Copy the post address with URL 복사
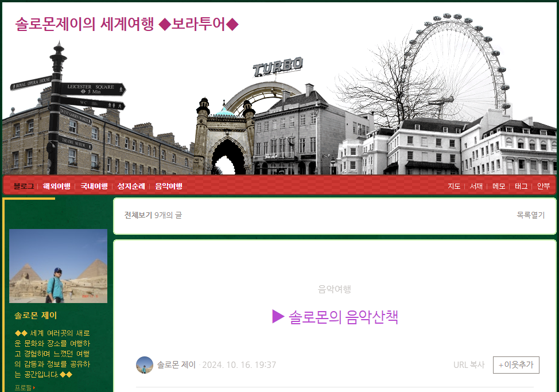Image resolution: width=559 pixels, height=392 pixels. click(x=469, y=365)
